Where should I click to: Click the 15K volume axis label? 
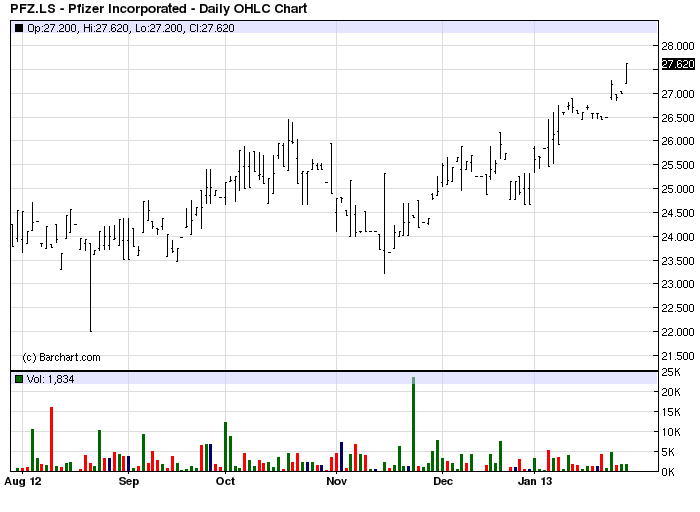(671, 412)
